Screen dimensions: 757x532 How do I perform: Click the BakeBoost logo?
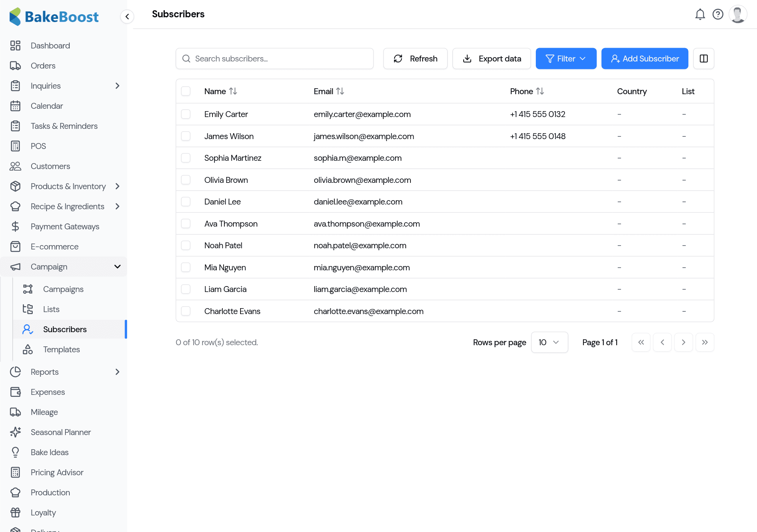54,17
